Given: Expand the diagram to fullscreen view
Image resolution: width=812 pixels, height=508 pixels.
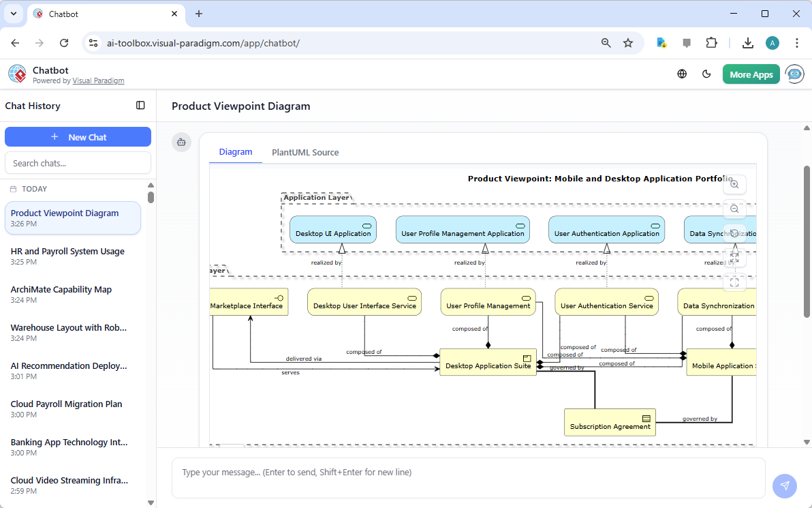Looking at the screenshot, I should pyautogui.click(x=734, y=258).
